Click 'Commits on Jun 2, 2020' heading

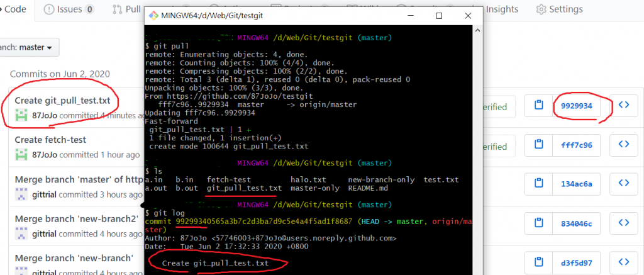click(60, 74)
